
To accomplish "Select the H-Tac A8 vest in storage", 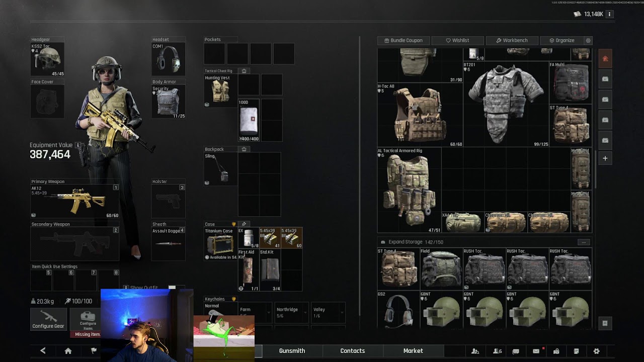I will [420, 115].
